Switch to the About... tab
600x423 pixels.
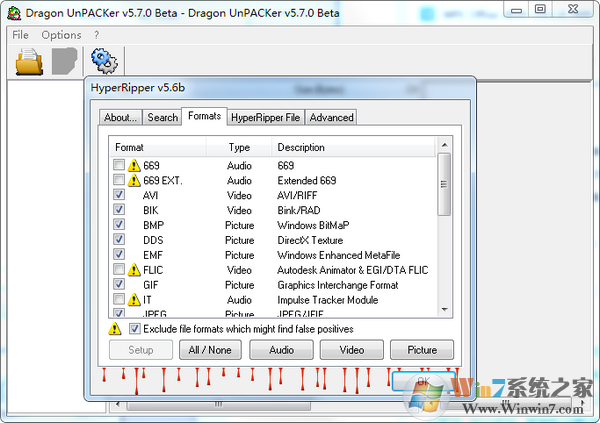coord(121,117)
